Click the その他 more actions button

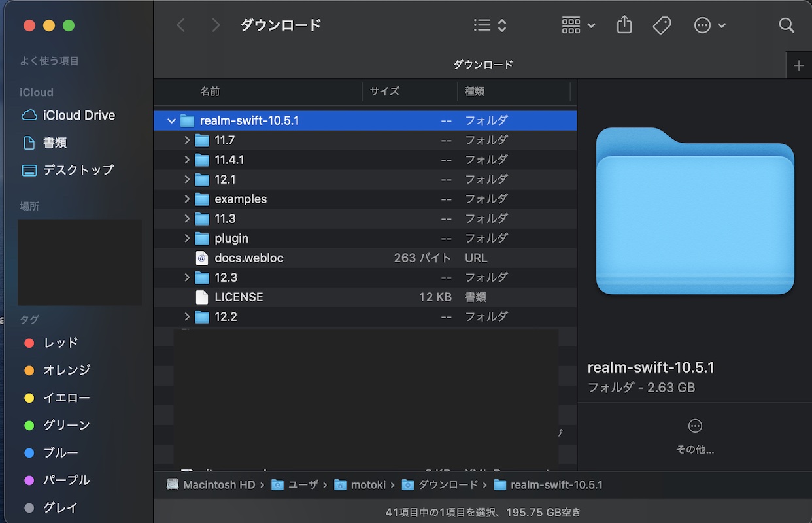(695, 436)
